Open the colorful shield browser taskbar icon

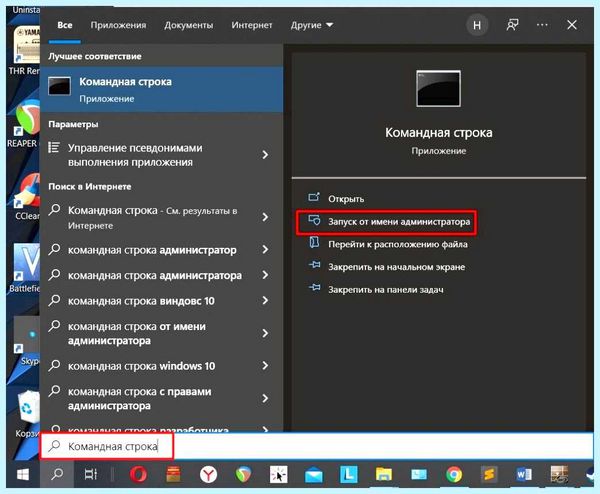pos(243,475)
